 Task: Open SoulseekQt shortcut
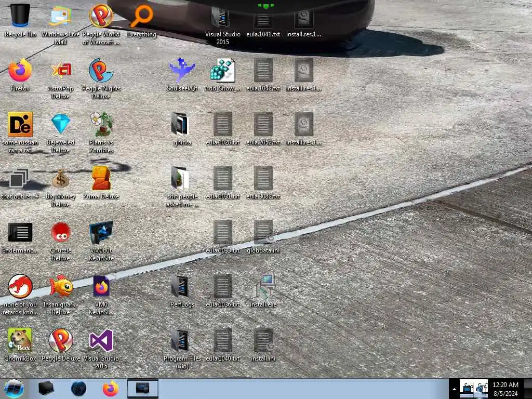point(182,75)
